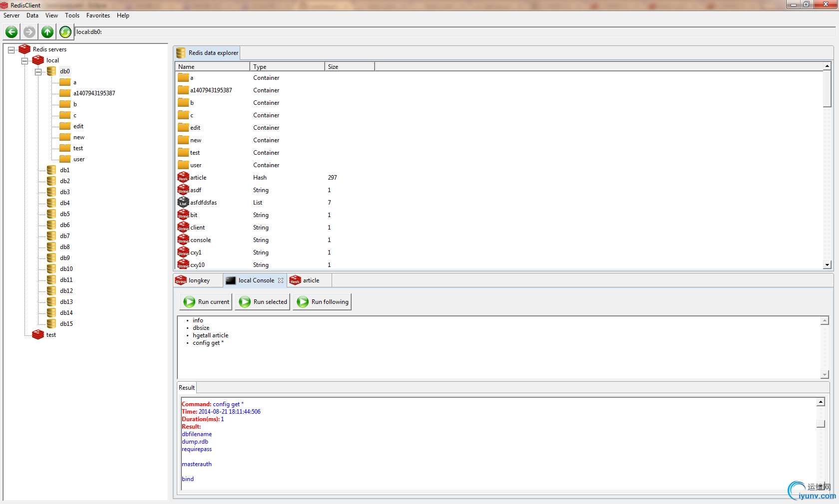
Task: Select the 'config get *' command line
Action: click(208, 343)
